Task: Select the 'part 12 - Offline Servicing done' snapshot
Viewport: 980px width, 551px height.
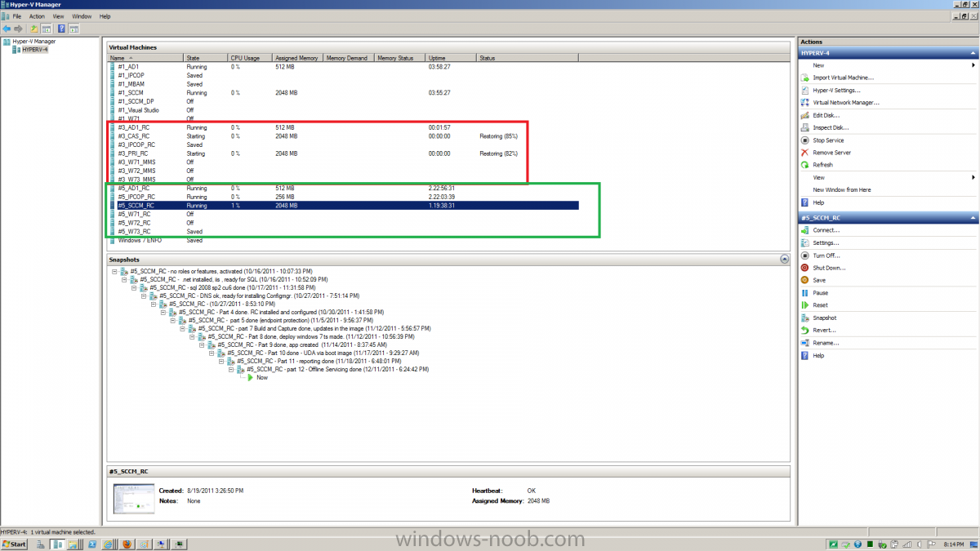Action: pos(337,369)
